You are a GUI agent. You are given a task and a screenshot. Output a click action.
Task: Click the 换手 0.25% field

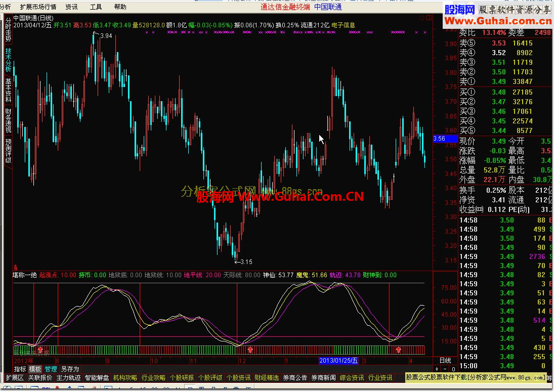click(483, 190)
